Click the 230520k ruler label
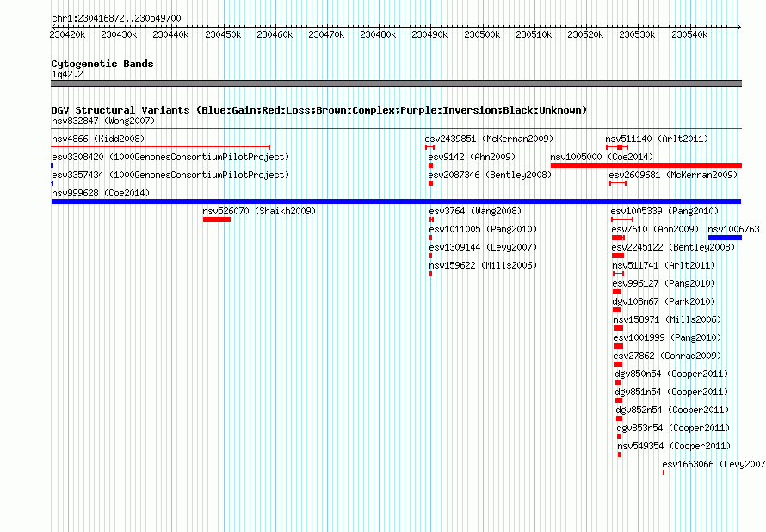The width and height of the screenshot is (766, 532). (585, 34)
